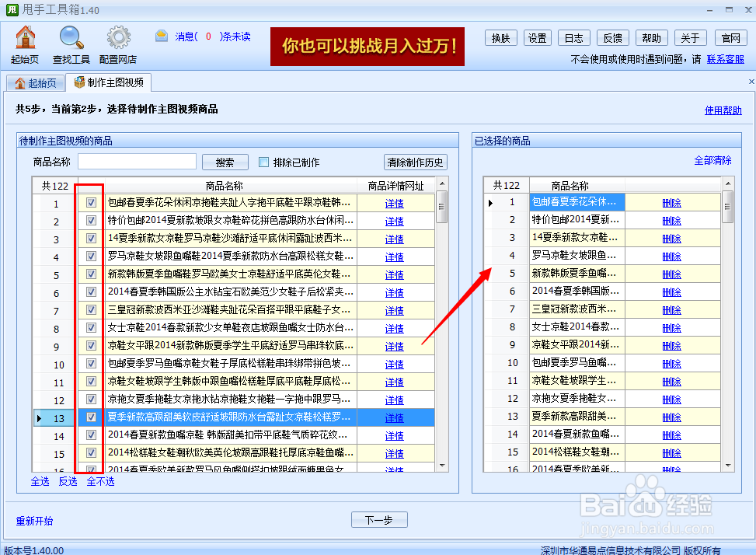Switch to the 起始页 tab
The image size is (756, 555).
36,82
